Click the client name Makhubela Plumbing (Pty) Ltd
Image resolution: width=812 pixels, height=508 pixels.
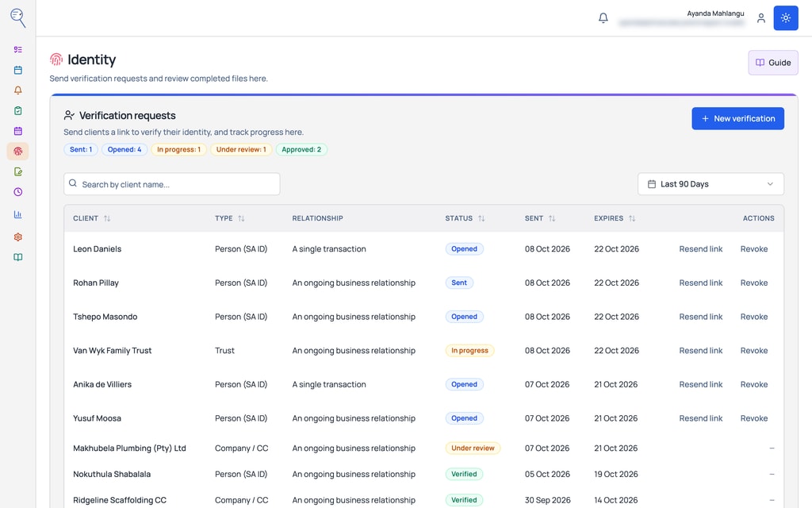pos(129,448)
